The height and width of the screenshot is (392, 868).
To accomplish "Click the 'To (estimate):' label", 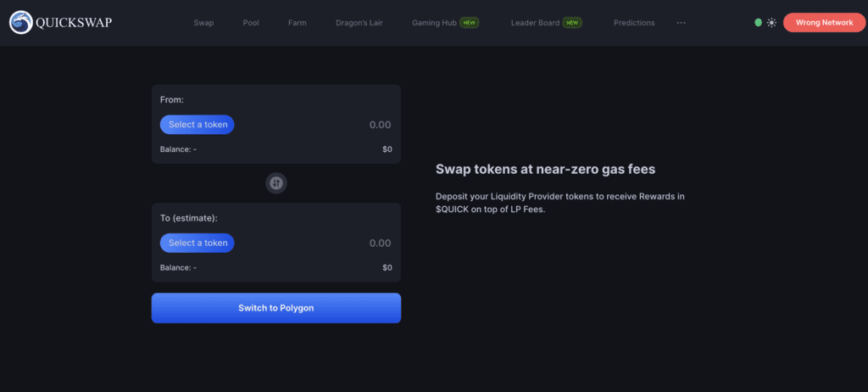I will [x=189, y=218].
